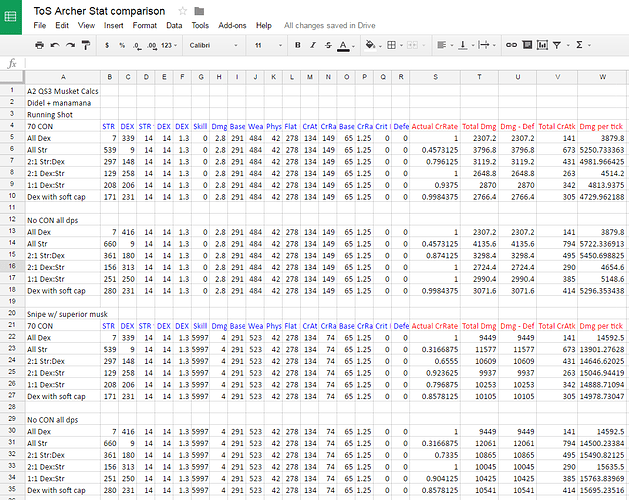The height and width of the screenshot is (500, 629).
Task: Click the Print icon in toolbar
Action: click(x=38, y=45)
